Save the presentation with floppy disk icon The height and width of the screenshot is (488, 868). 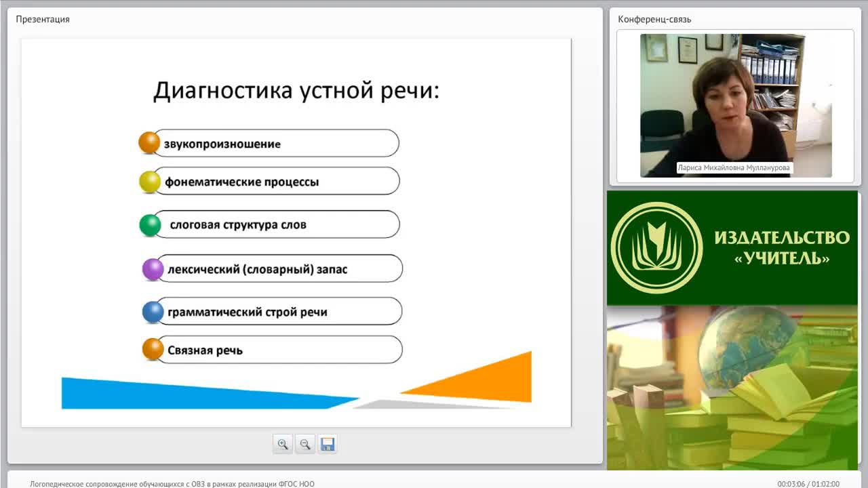(328, 445)
